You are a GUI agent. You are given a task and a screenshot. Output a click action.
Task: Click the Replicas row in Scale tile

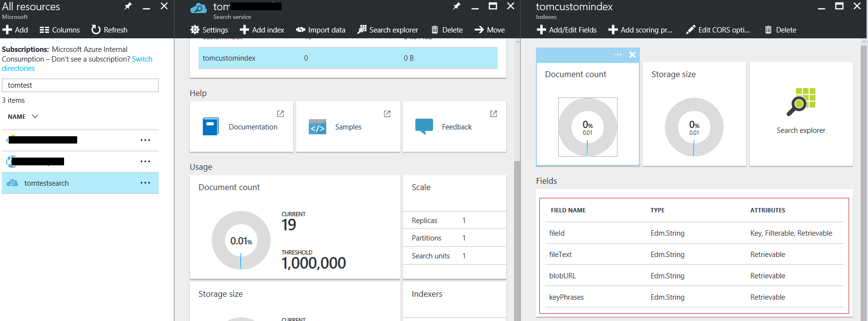click(x=454, y=220)
